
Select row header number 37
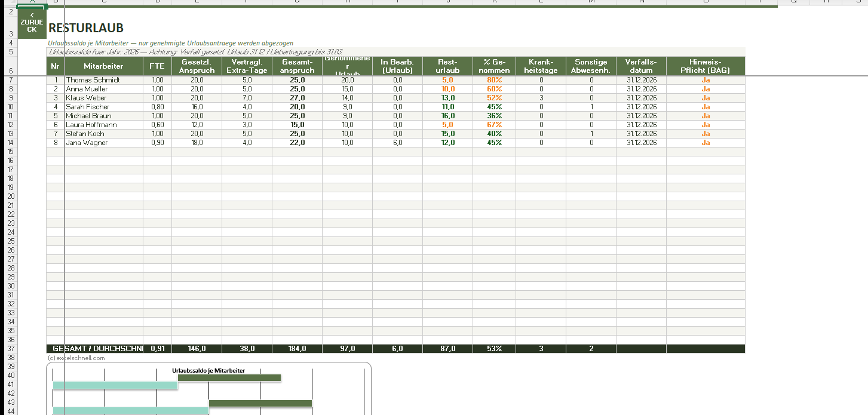pyautogui.click(x=11, y=349)
